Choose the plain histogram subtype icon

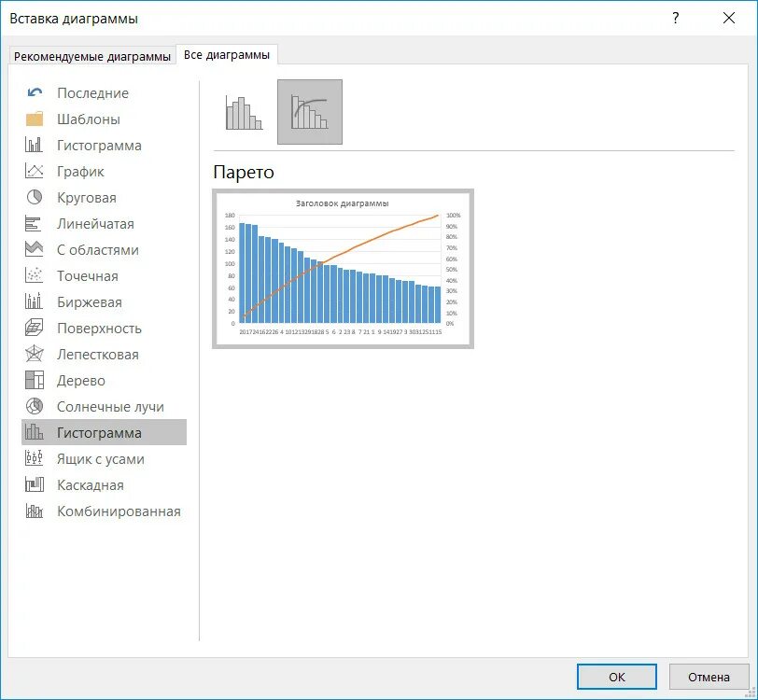245,112
